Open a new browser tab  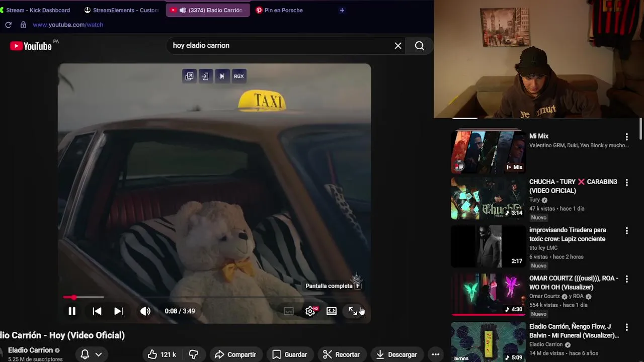342,10
